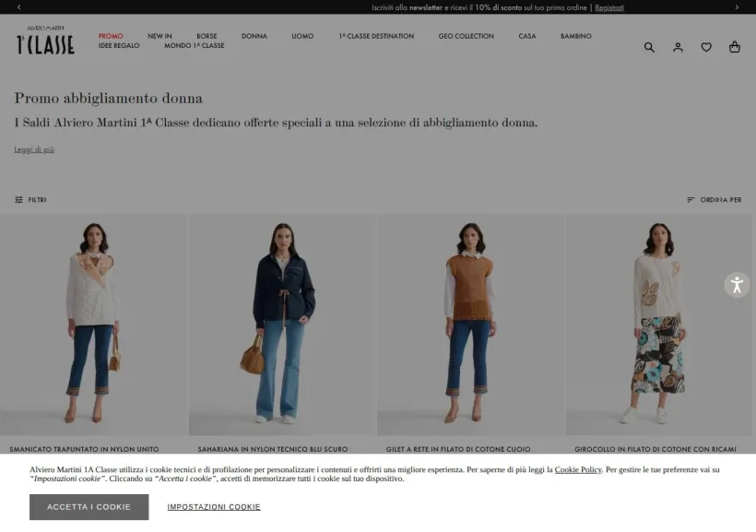The width and height of the screenshot is (756, 532).
Task: Open the Donna menu item
Action: (254, 36)
